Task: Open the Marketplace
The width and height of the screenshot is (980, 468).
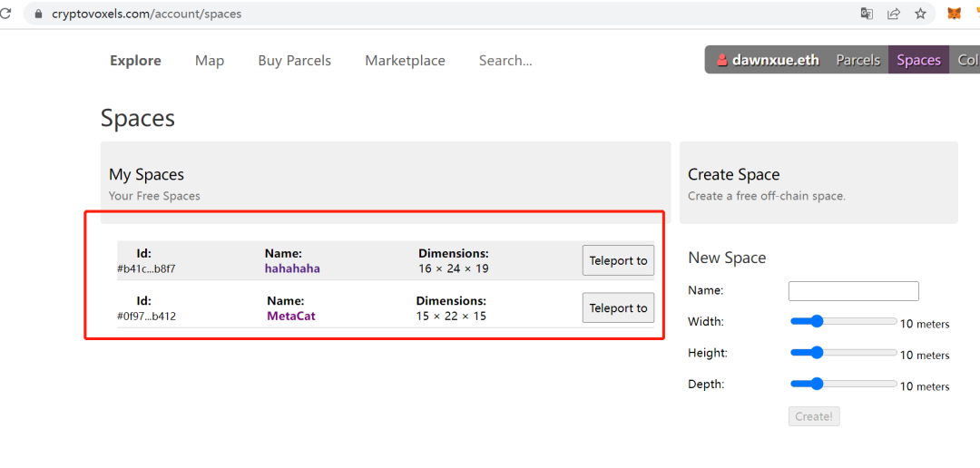Action: point(405,61)
